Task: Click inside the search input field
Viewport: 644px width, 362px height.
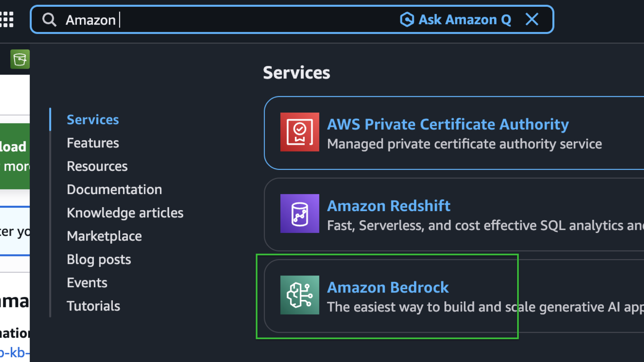Action: click(x=201, y=20)
